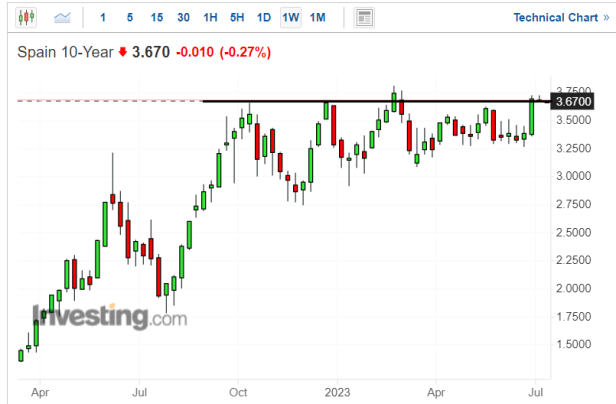
Task: Select the candlestick chart type icon
Action: [x=26, y=17]
